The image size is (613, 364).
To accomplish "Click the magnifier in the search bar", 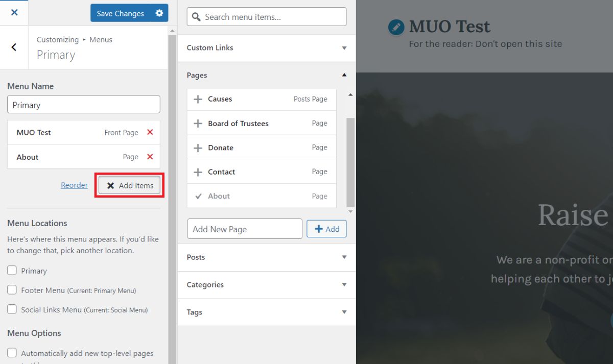I will coord(196,17).
